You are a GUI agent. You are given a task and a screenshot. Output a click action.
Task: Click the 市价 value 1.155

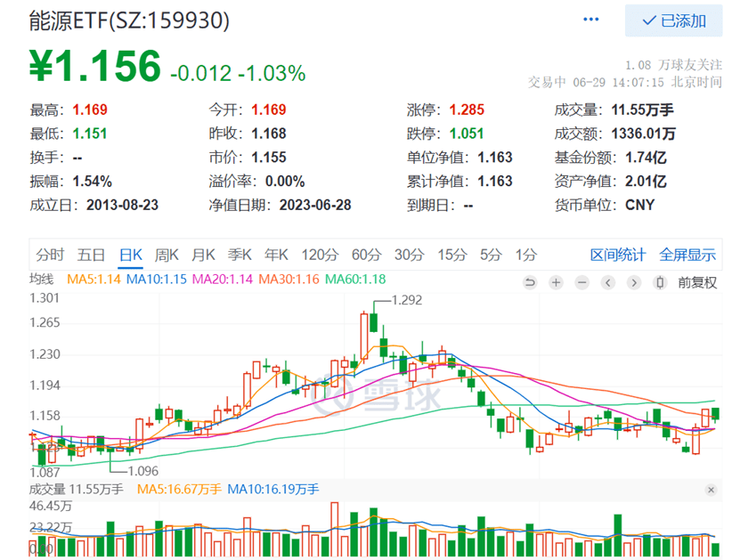[x=269, y=158]
